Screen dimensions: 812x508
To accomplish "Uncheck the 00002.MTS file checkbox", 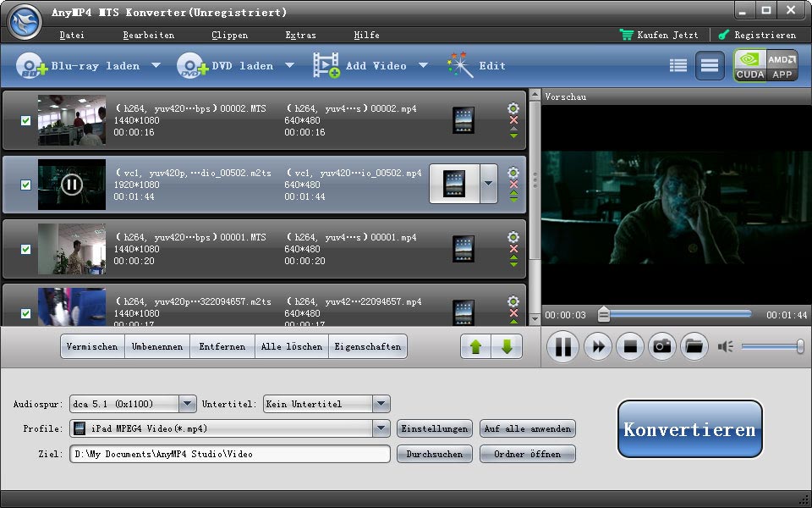I will pos(25,120).
